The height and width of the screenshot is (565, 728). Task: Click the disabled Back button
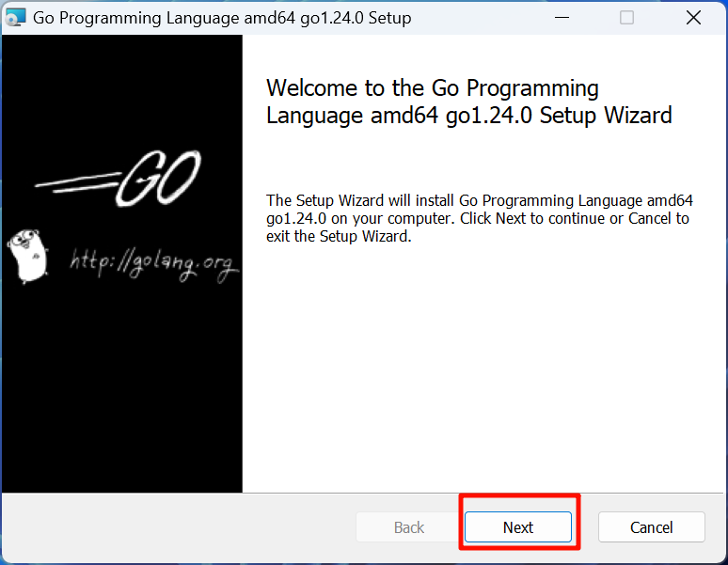(408, 527)
